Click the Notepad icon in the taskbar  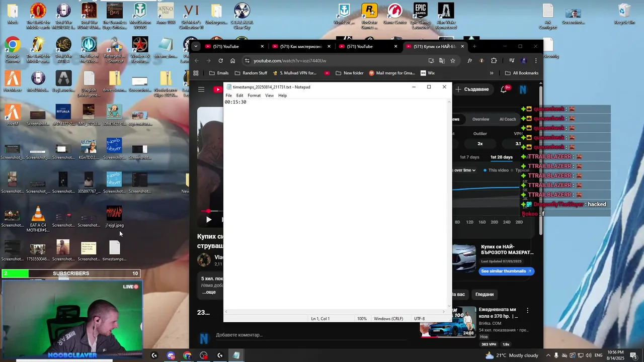[x=236, y=355]
